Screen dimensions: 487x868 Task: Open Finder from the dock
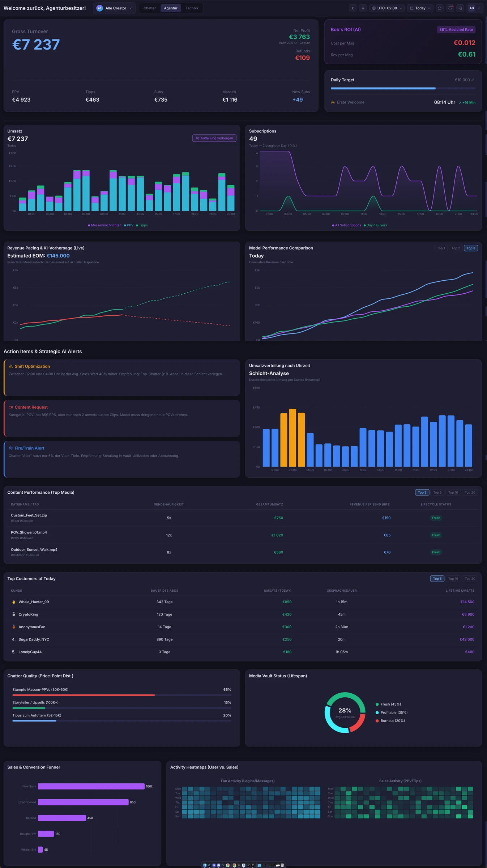pos(205,865)
